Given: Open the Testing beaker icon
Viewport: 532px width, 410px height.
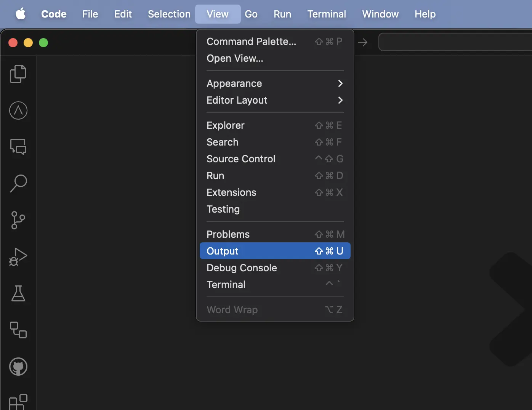Looking at the screenshot, I should click(18, 293).
